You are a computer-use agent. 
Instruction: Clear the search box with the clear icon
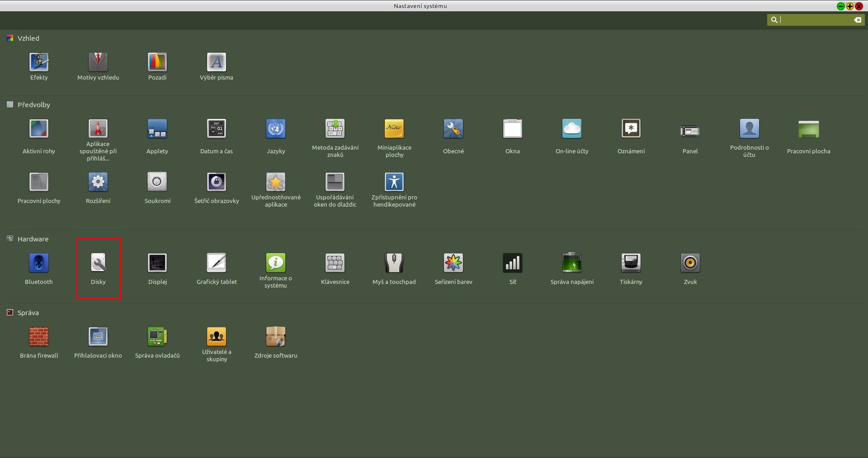coord(857,20)
